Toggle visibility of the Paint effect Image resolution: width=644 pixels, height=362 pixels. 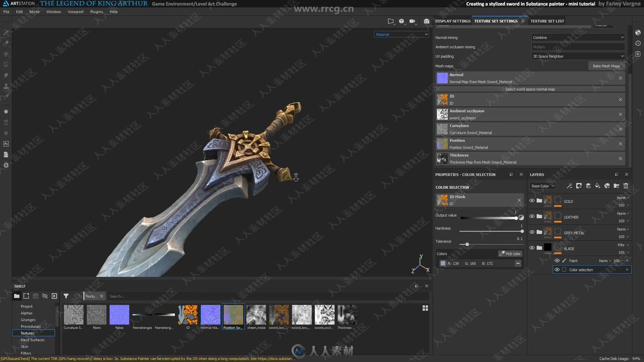(x=557, y=260)
